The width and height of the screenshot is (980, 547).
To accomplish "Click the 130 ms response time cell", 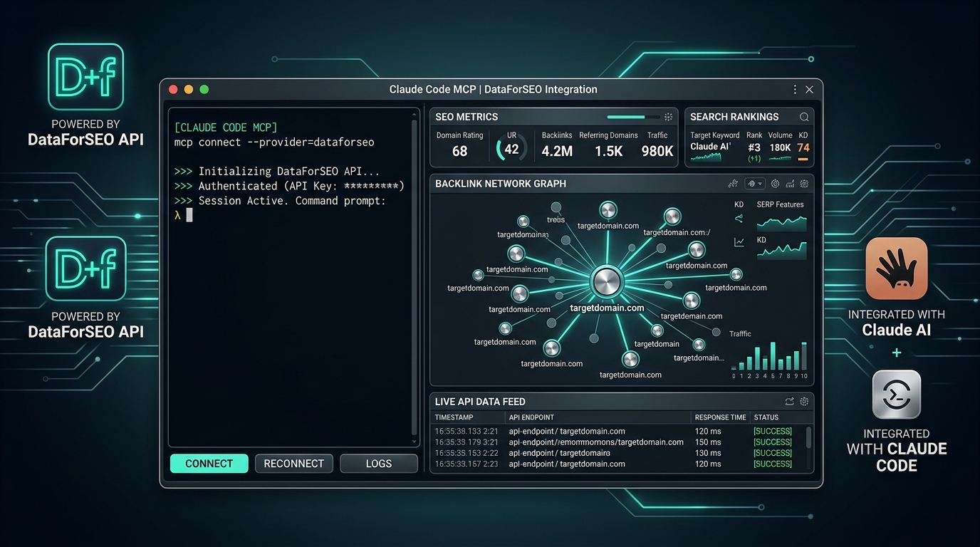I will coord(708,453).
